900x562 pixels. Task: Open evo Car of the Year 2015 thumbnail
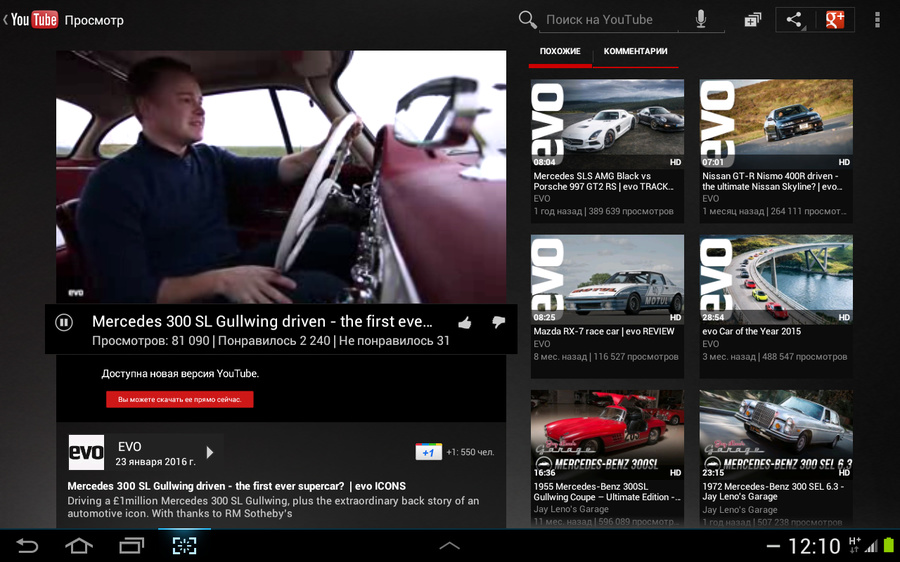tap(776, 278)
